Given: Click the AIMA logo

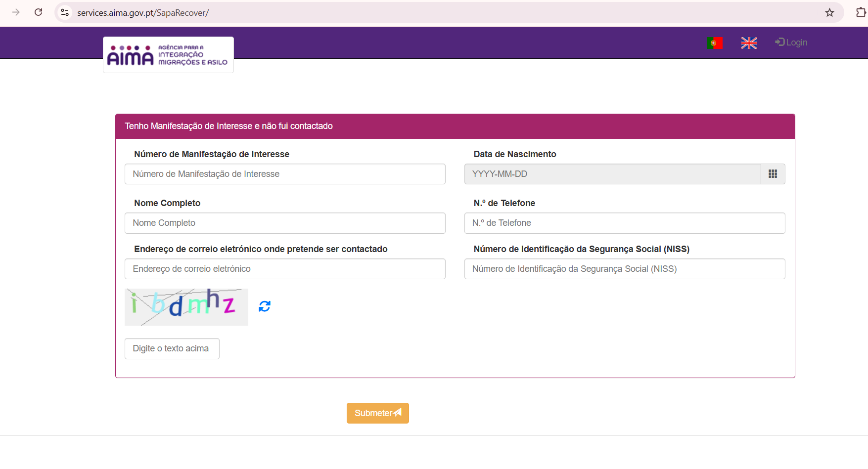Looking at the screenshot, I should (x=168, y=55).
